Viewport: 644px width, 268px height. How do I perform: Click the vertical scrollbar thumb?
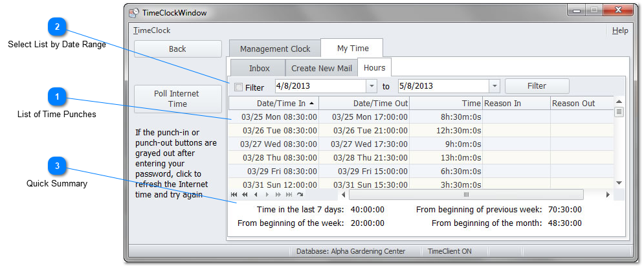(619, 112)
